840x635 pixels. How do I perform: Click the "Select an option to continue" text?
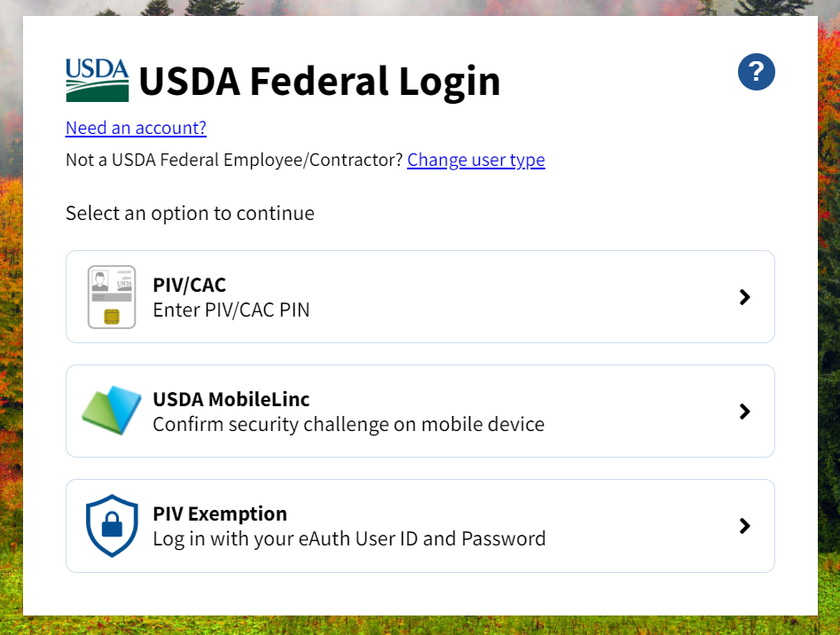pyautogui.click(x=190, y=213)
